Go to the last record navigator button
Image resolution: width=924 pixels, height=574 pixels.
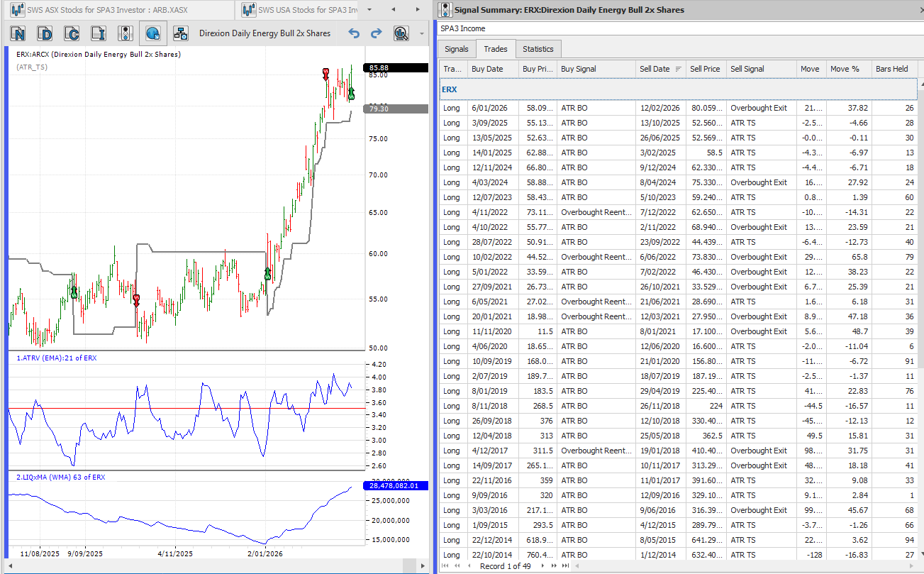[x=565, y=566]
